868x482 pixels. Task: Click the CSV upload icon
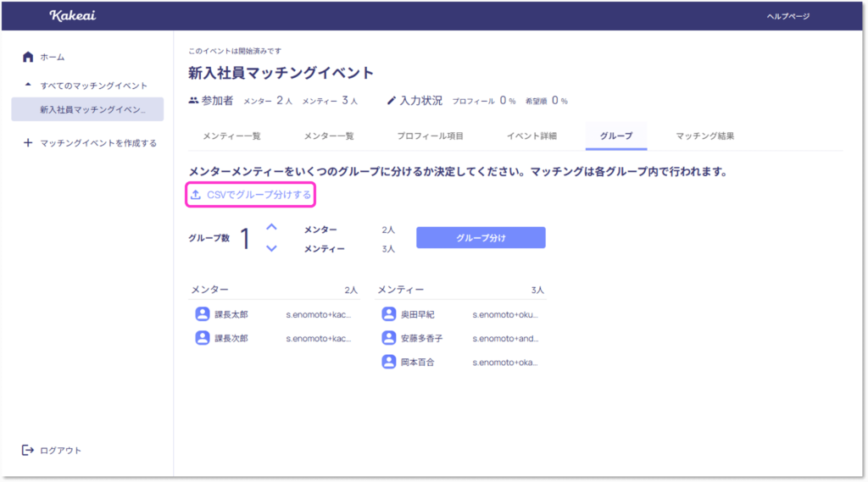196,195
